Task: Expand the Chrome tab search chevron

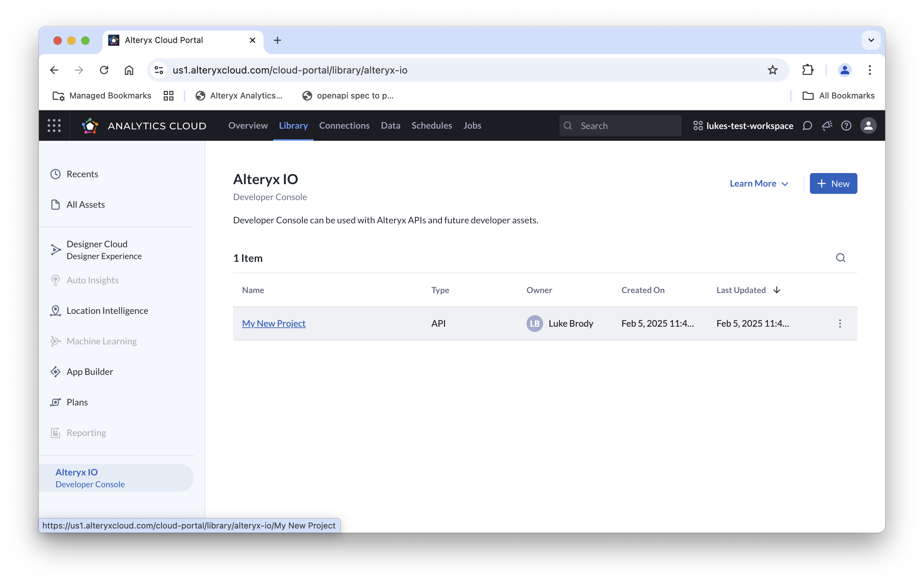Action: (871, 40)
